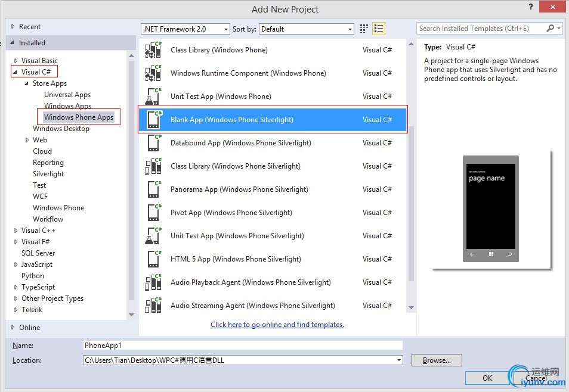
Task: Expand the Recent section
Action: click(x=13, y=26)
